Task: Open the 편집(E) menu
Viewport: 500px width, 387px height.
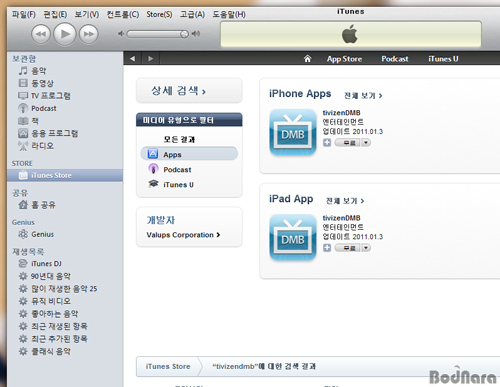Action: pyautogui.click(x=55, y=14)
